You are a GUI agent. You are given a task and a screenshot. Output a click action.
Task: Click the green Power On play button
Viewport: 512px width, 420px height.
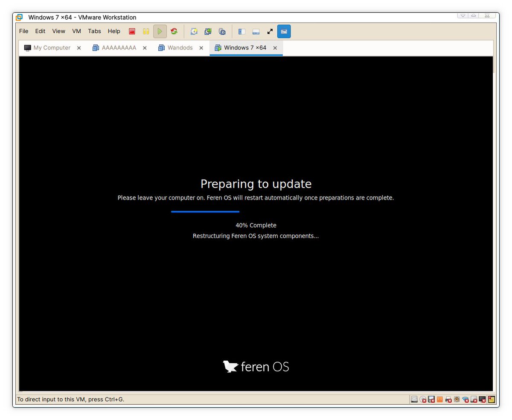(x=160, y=32)
